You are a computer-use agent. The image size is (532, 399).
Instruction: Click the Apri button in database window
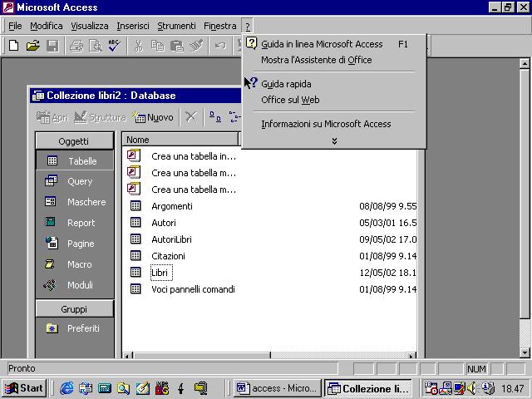point(52,117)
